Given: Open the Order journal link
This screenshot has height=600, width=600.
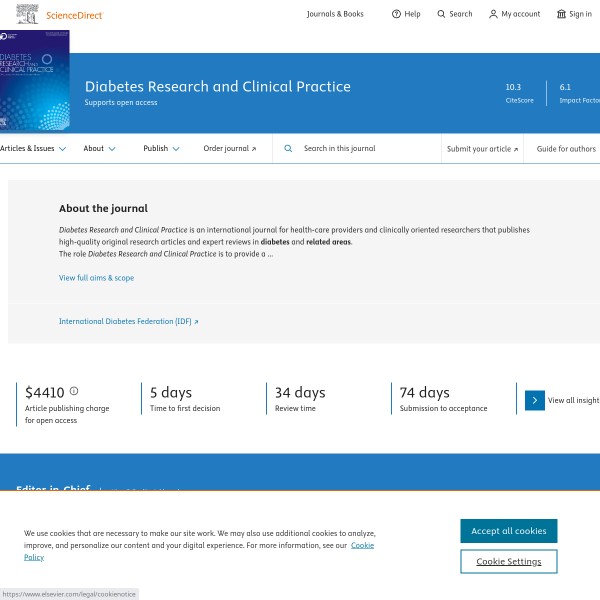Looking at the screenshot, I should pos(229,148).
